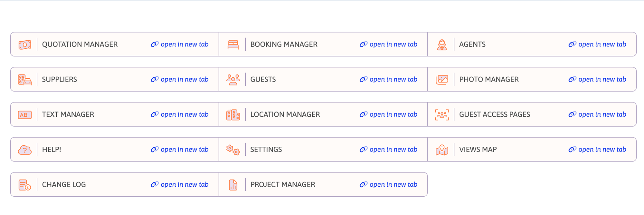Open Suppliers in new tab
Screen dimensions: 644x215
(185, 80)
